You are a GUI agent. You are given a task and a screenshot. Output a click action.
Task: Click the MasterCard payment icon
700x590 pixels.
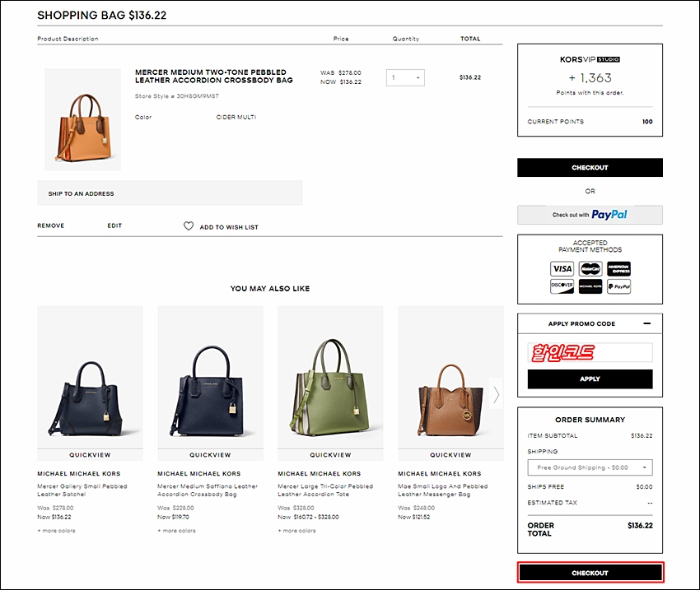click(x=590, y=269)
